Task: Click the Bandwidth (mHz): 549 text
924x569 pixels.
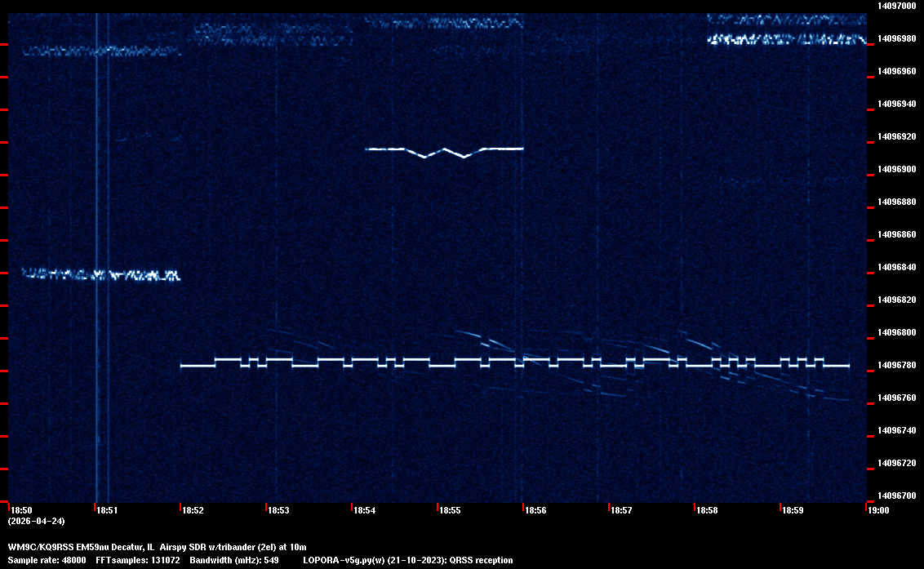Action: (x=233, y=560)
